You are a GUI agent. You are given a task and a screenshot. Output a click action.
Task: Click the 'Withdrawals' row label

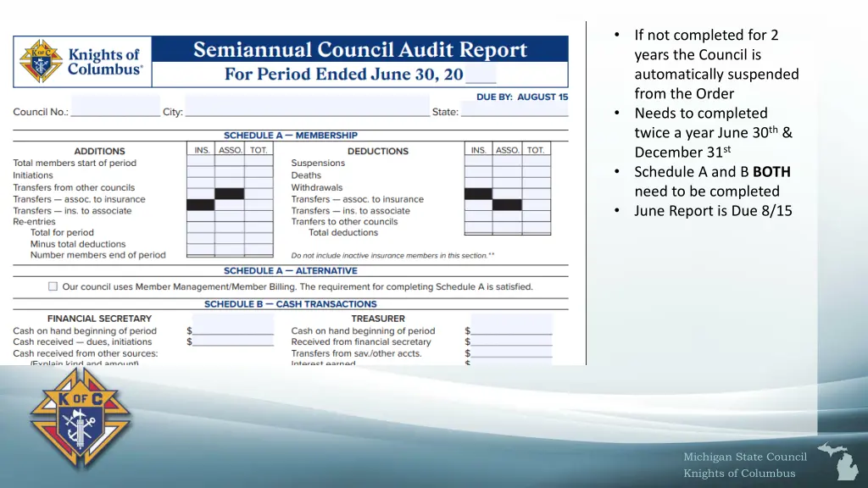317,187
